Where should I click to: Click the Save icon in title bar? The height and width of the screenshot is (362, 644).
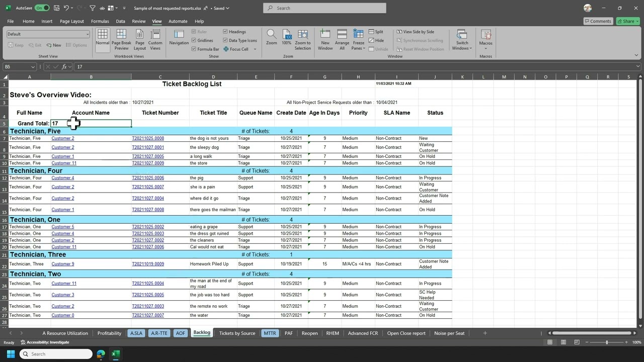[56, 8]
